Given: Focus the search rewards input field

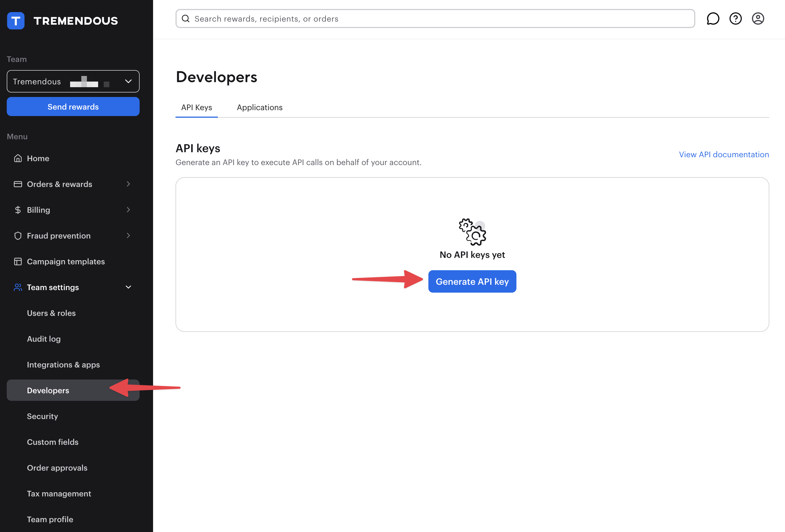Looking at the screenshot, I should click(x=439, y=19).
